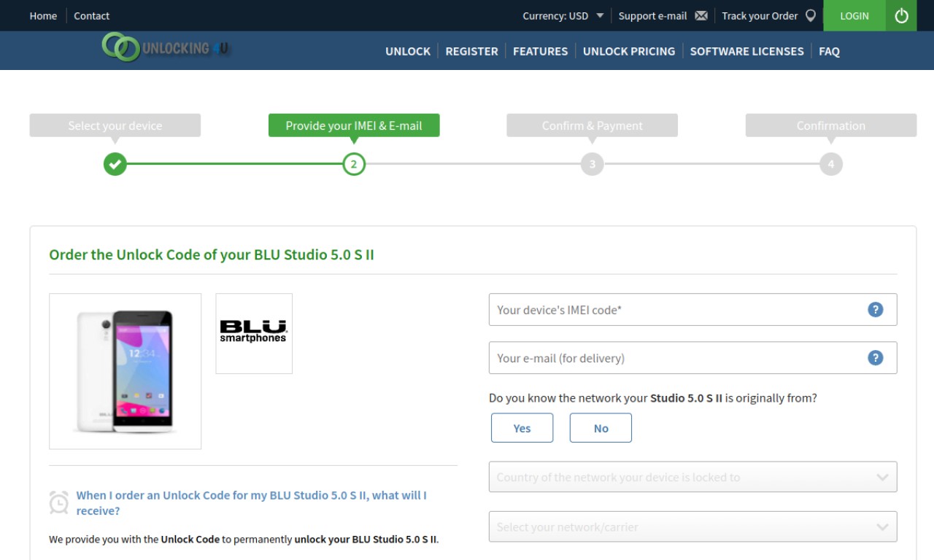The height and width of the screenshot is (560, 934).
Task: Open the Currency: USD dropdown
Action: coord(563,15)
